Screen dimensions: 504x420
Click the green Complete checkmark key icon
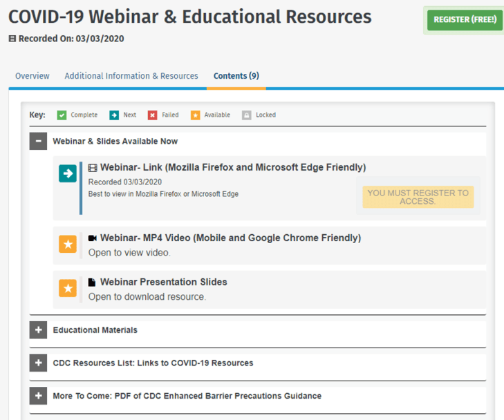point(62,115)
